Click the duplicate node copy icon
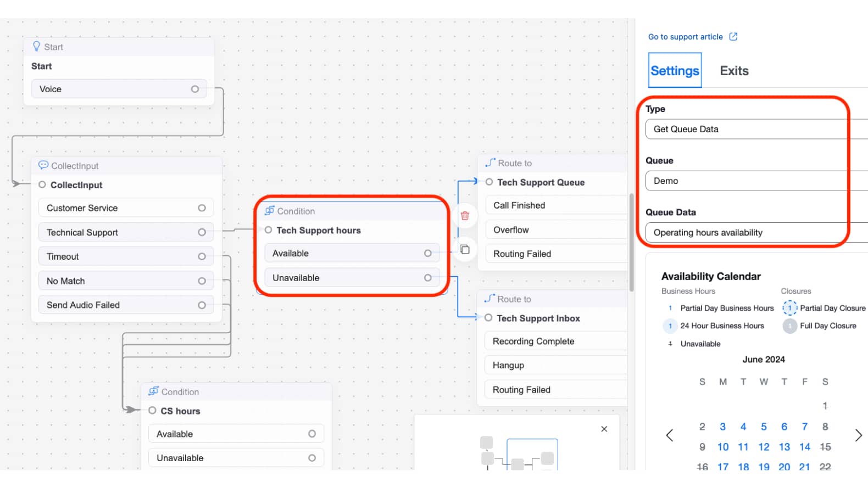Screen dimensions: 868x488 pos(465,250)
